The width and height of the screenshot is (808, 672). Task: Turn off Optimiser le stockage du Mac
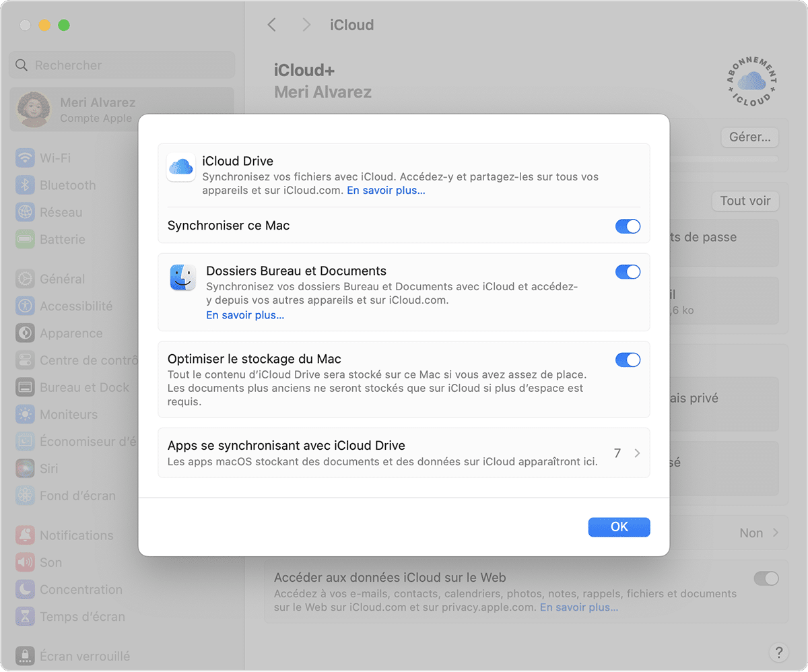click(x=628, y=360)
